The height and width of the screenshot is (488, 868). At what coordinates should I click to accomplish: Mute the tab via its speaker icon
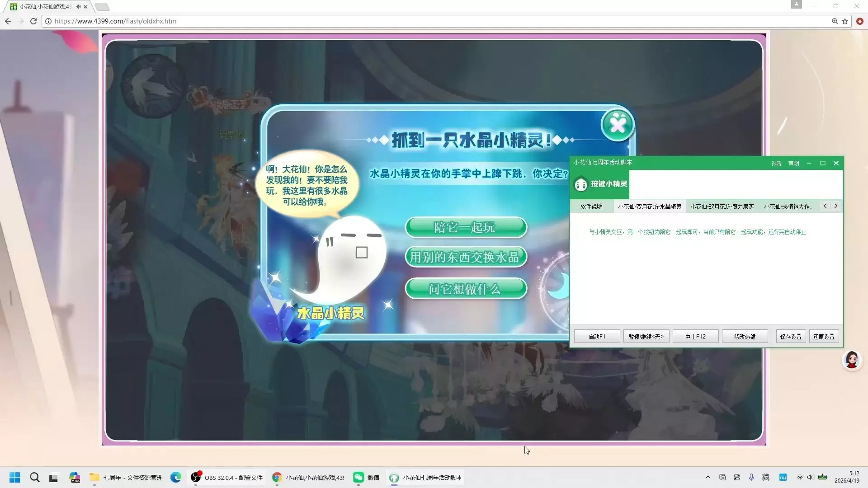point(78,7)
